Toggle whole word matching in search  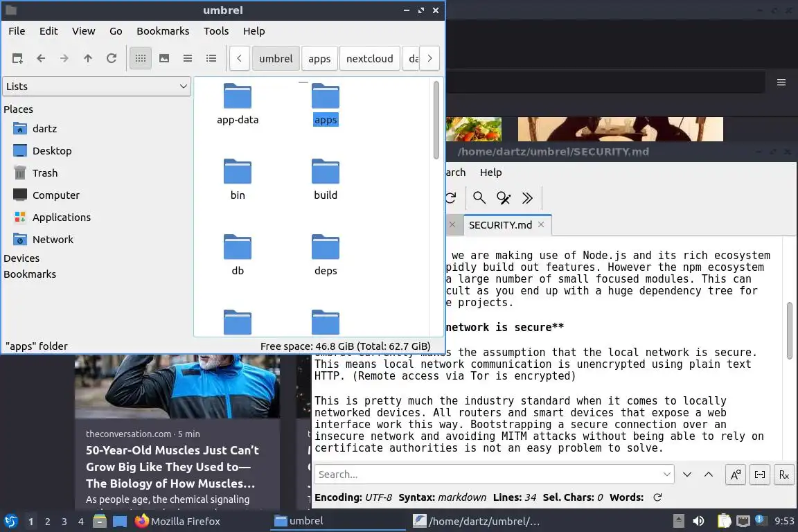pos(760,475)
